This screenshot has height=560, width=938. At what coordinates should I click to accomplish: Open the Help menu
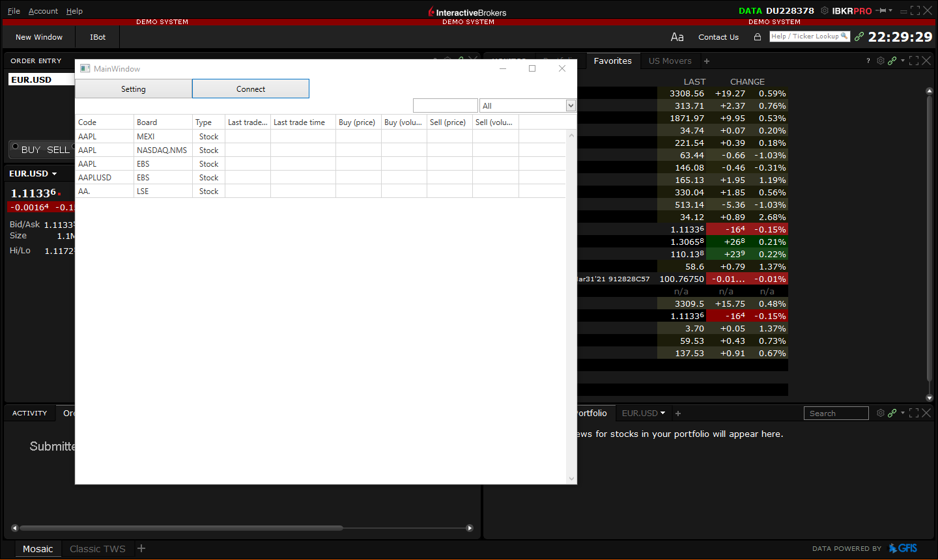coord(74,11)
